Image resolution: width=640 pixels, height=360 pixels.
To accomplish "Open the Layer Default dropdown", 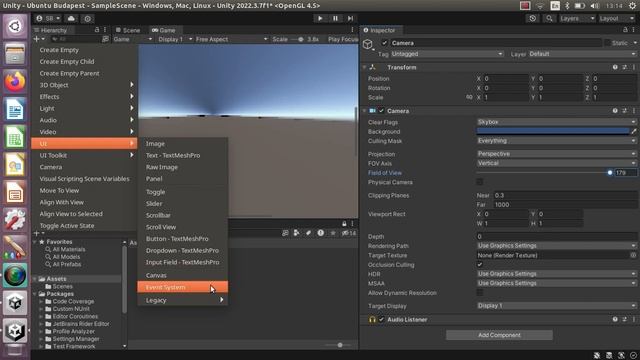I will coord(582,54).
